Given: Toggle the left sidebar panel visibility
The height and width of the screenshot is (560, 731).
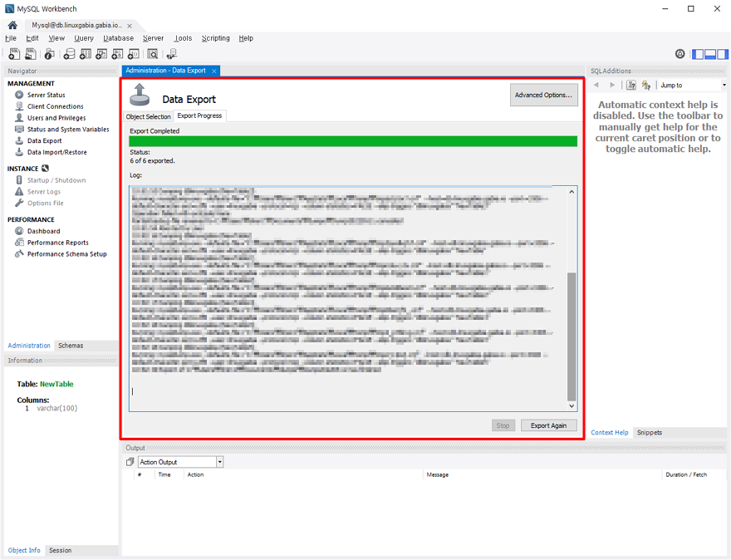Looking at the screenshot, I should (x=698, y=54).
